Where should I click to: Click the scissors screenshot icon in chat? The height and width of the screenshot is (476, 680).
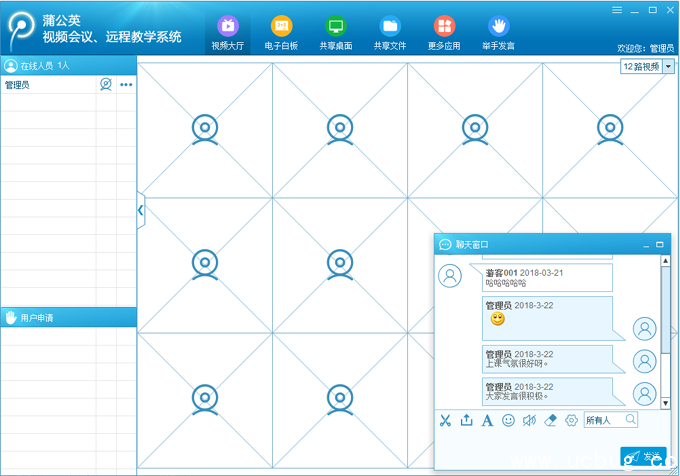(x=445, y=420)
